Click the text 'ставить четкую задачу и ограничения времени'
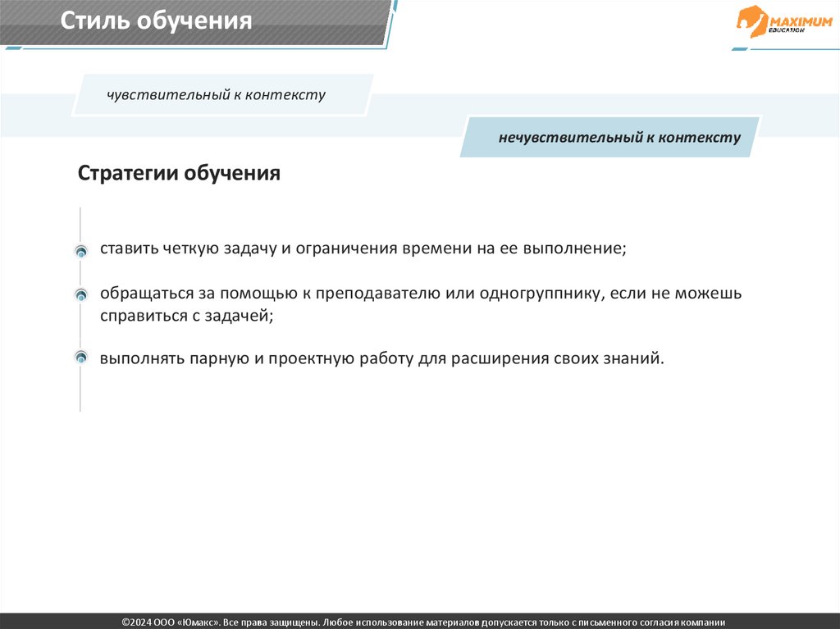This screenshot has height=629, width=840. pyautogui.click(x=286, y=248)
